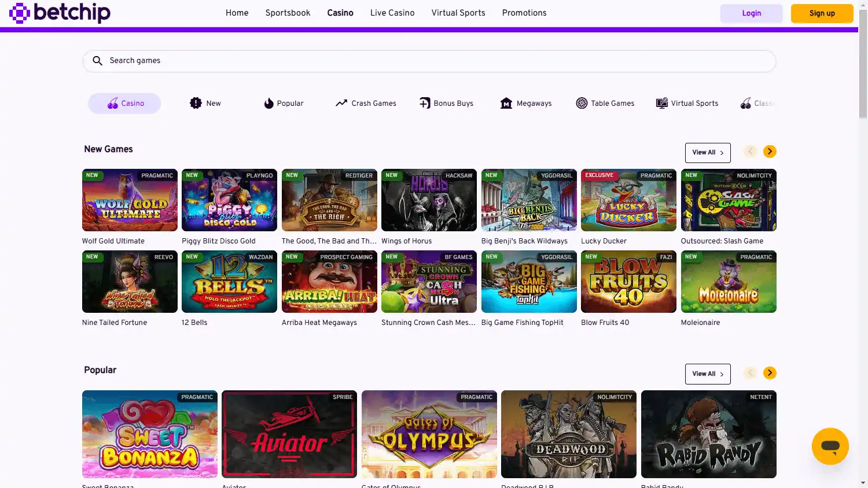Image resolution: width=868 pixels, height=488 pixels.
Task: Open Arriba Heat Megaways thumbnail
Action: pos(329,282)
